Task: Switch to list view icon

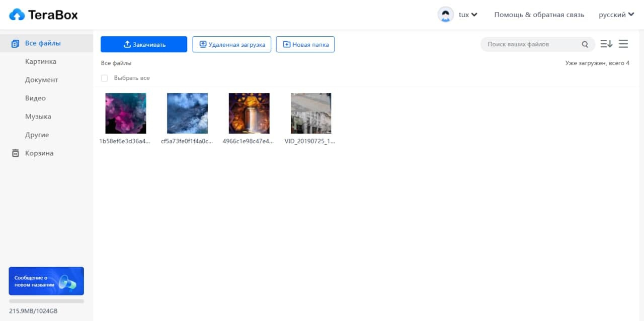Action: click(x=623, y=44)
